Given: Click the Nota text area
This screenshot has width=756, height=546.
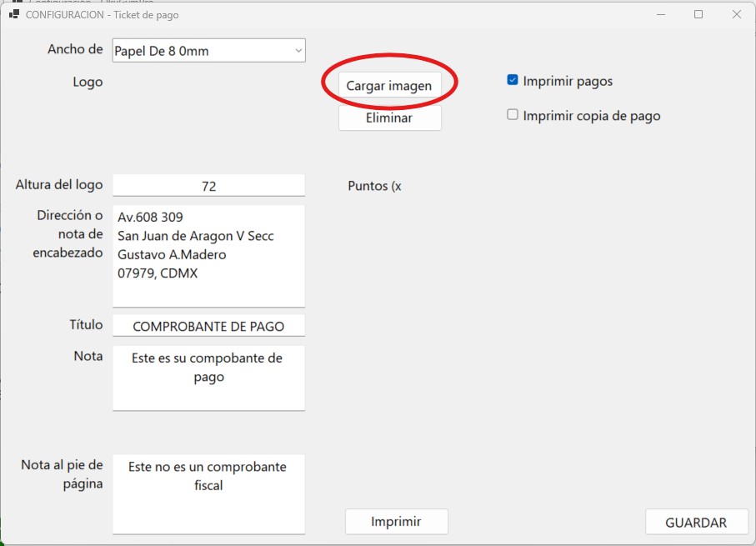Looking at the screenshot, I should pos(208,377).
